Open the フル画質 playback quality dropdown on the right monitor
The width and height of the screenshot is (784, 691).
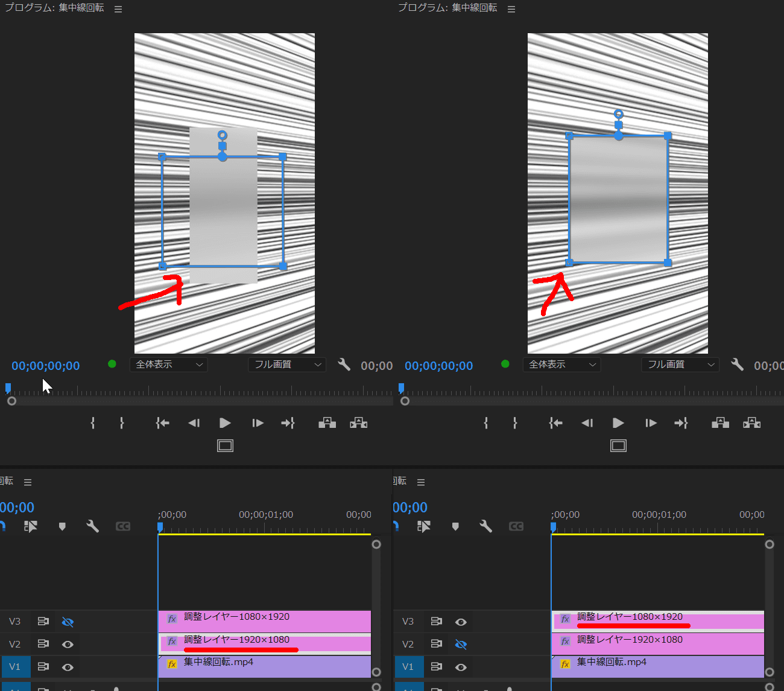pos(680,365)
